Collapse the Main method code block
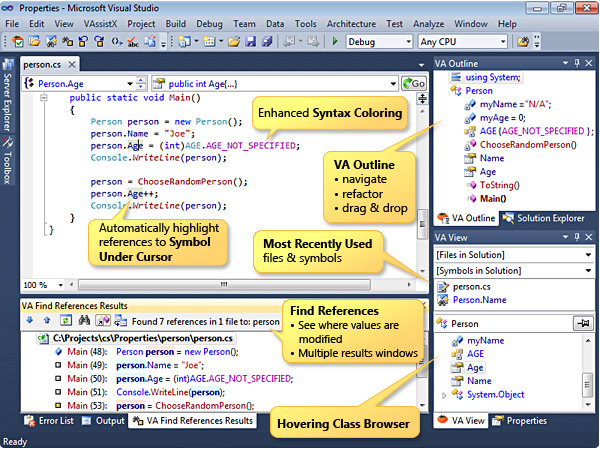Image resolution: width=600 pixels, height=450 pixels. tap(42, 100)
